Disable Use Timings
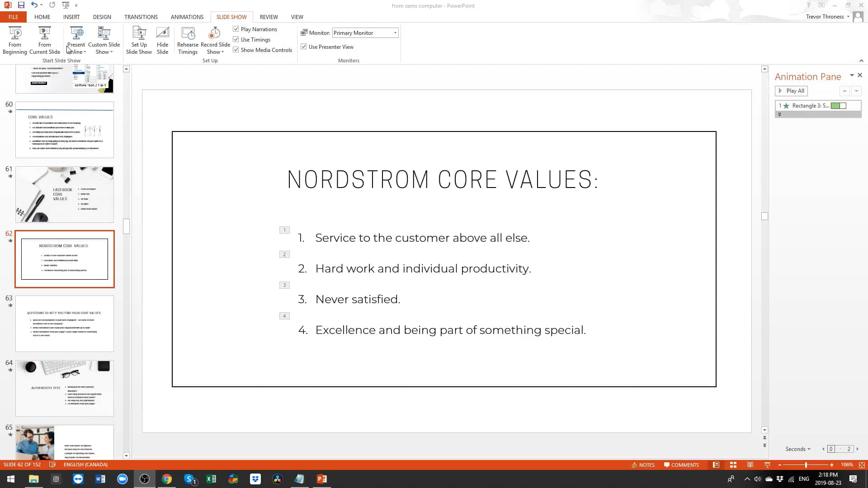The width and height of the screenshot is (868, 488). (x=236, y=39)
